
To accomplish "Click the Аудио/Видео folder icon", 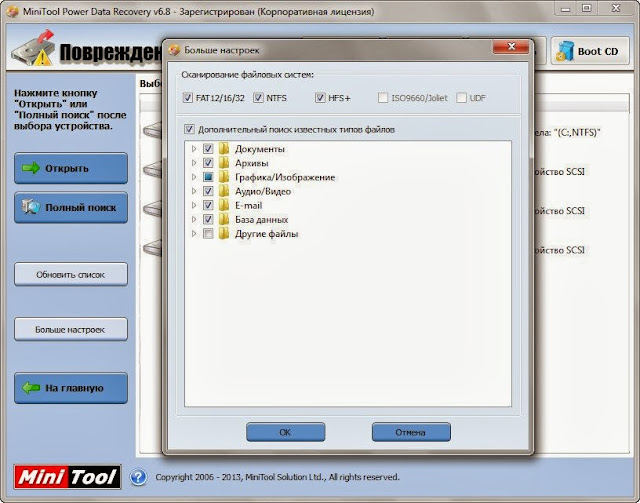I will pyautogui.click(x=224, y=191).
